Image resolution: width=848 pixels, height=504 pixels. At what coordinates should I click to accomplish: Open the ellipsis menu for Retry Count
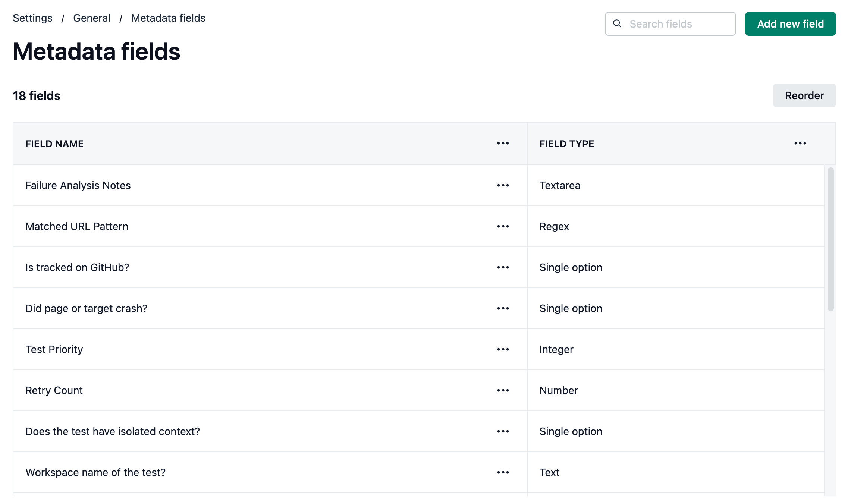pos(503,390)
